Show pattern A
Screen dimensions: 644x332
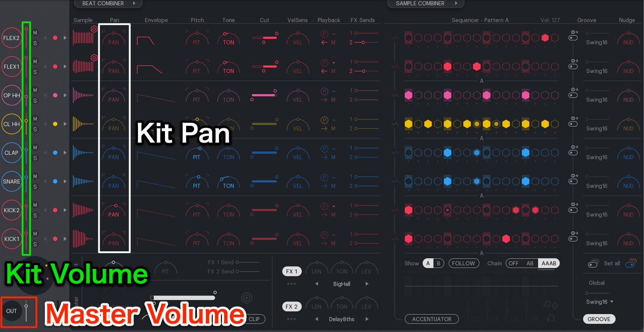(428, 263)
